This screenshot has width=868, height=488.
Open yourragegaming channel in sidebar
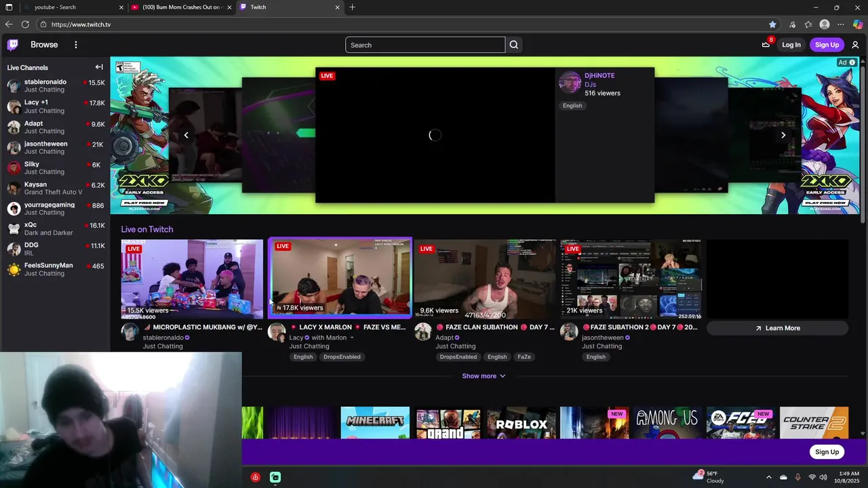pyautogui.click(x=55, y=208)
